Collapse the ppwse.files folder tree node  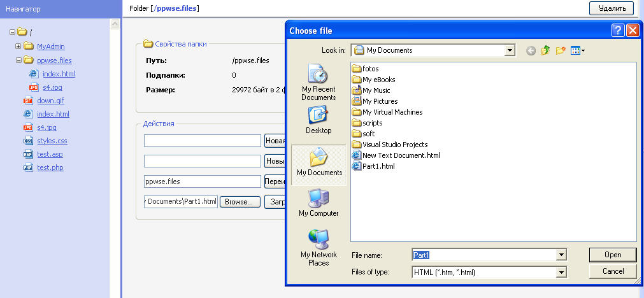18,61
